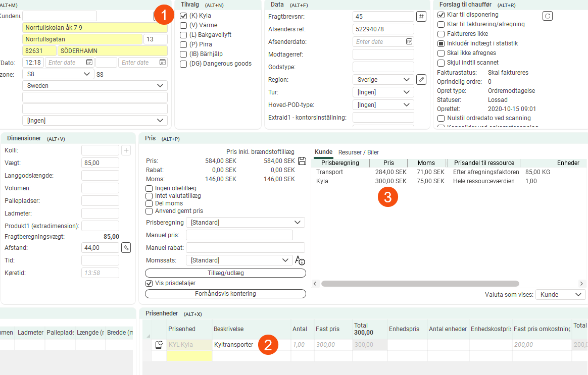Screen dimensions: 588x375
Task: Select the Kunde tab
Action: tap(323, 152)
